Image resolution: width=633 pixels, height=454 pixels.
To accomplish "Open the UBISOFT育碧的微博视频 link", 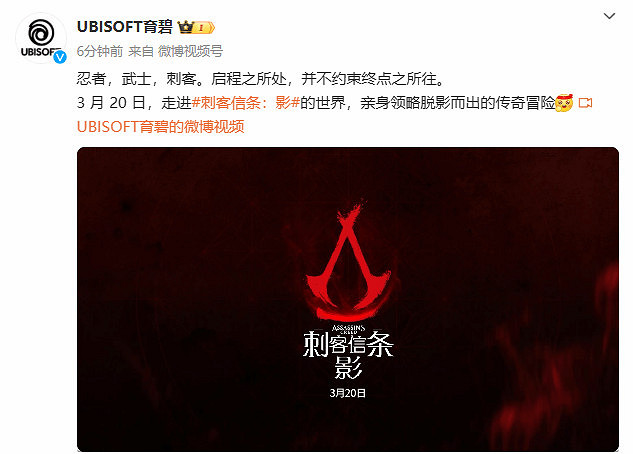I will click(160, 127).
